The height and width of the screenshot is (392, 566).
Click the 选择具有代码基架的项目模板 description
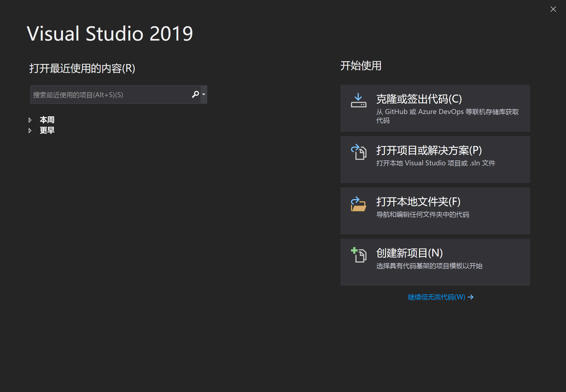pyautogui.click(x=429, y=266)
